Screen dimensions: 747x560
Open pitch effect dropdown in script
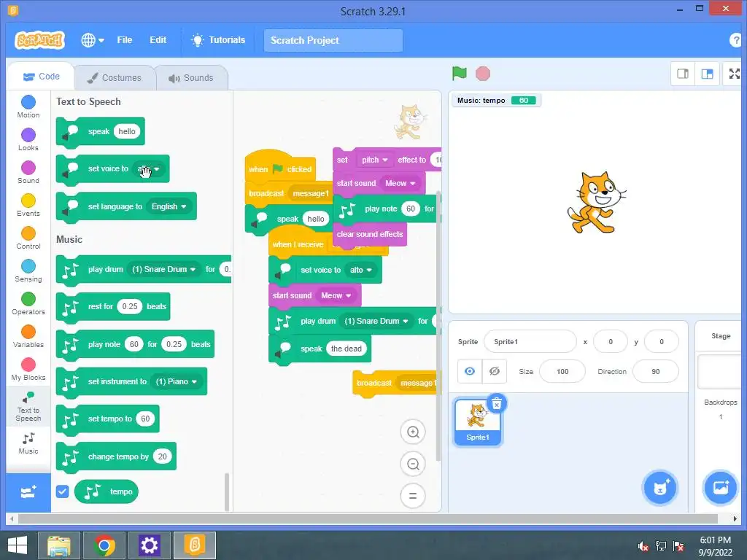(x=374, y=160)
